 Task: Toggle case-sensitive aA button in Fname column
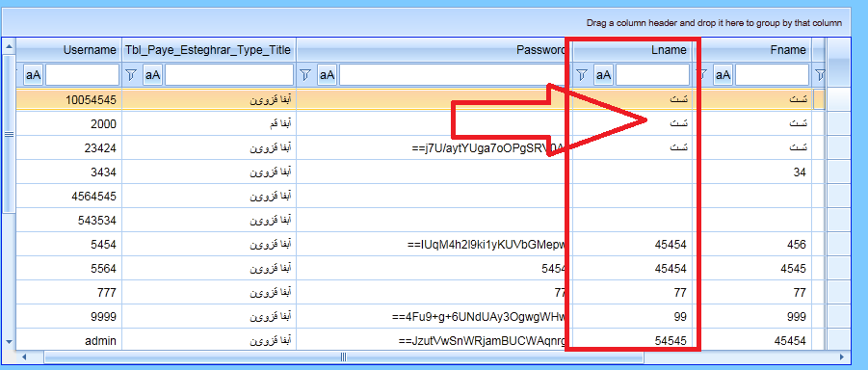click(723, 75)
